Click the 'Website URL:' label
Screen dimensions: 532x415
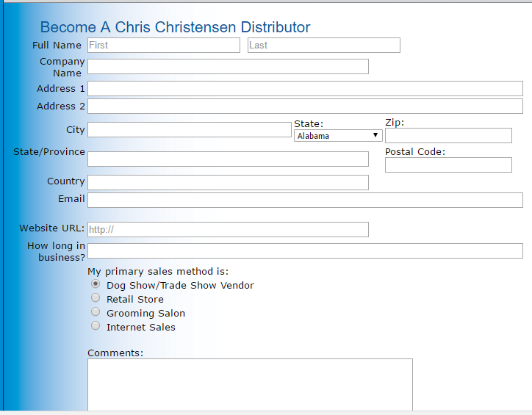click(x=52, y=228)
